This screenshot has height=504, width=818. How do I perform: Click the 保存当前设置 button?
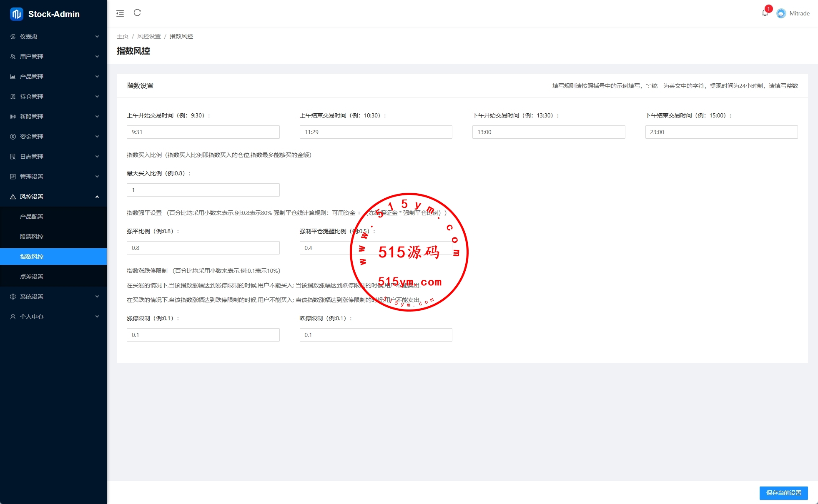[x=783, y=493]
